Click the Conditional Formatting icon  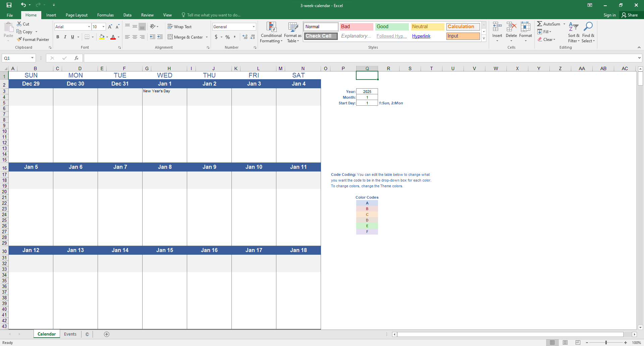(271, 28)
